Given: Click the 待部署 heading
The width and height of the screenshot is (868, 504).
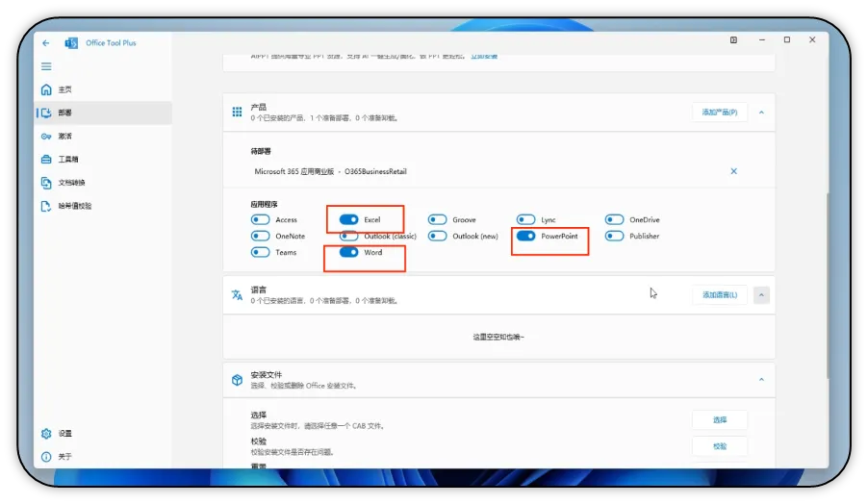Looking at the screenshot, I should coord(261,151).
